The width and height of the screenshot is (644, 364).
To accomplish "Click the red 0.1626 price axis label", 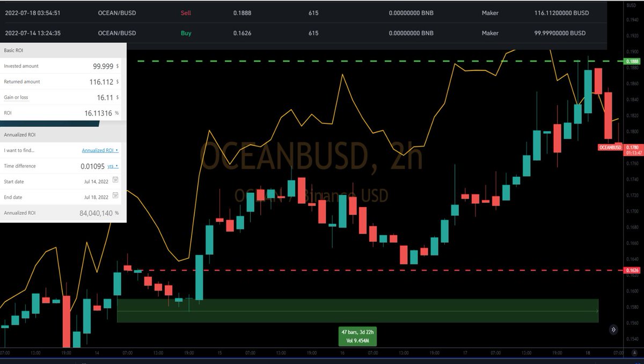I will 632,270.
